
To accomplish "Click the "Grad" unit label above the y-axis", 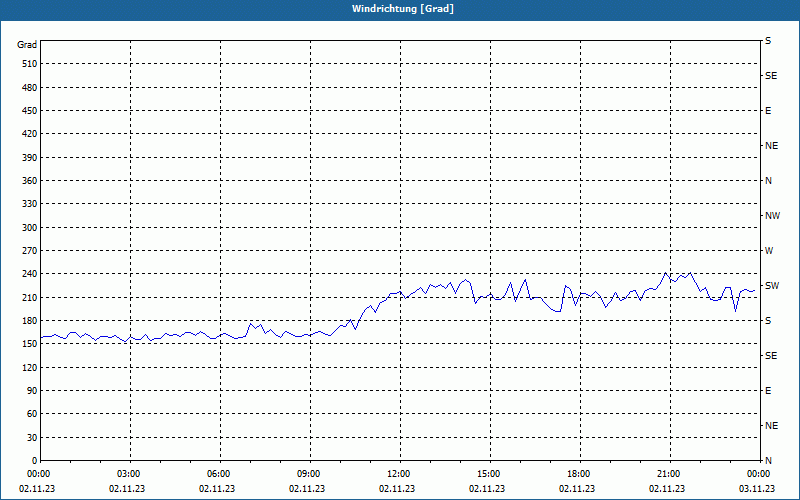I will tap(27, 45).
